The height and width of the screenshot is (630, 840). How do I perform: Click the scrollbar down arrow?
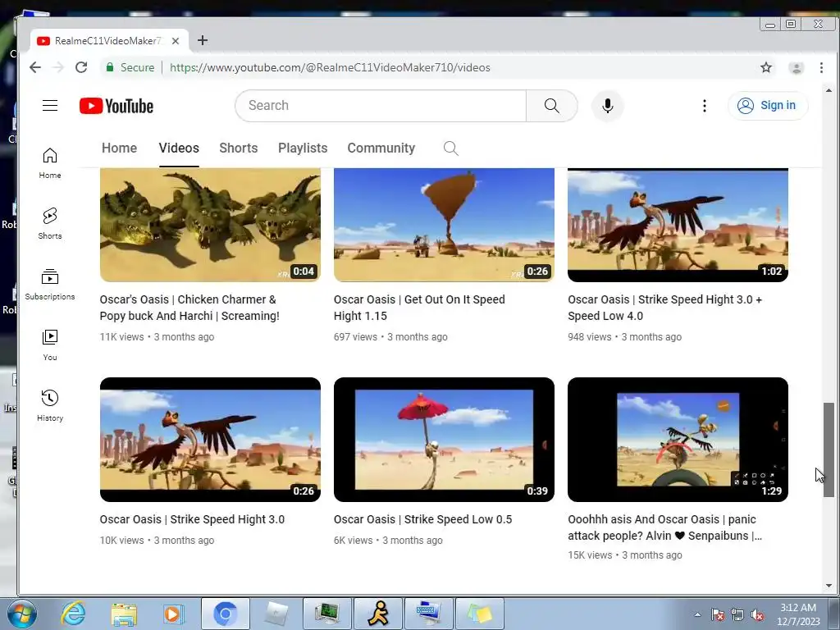829,586
